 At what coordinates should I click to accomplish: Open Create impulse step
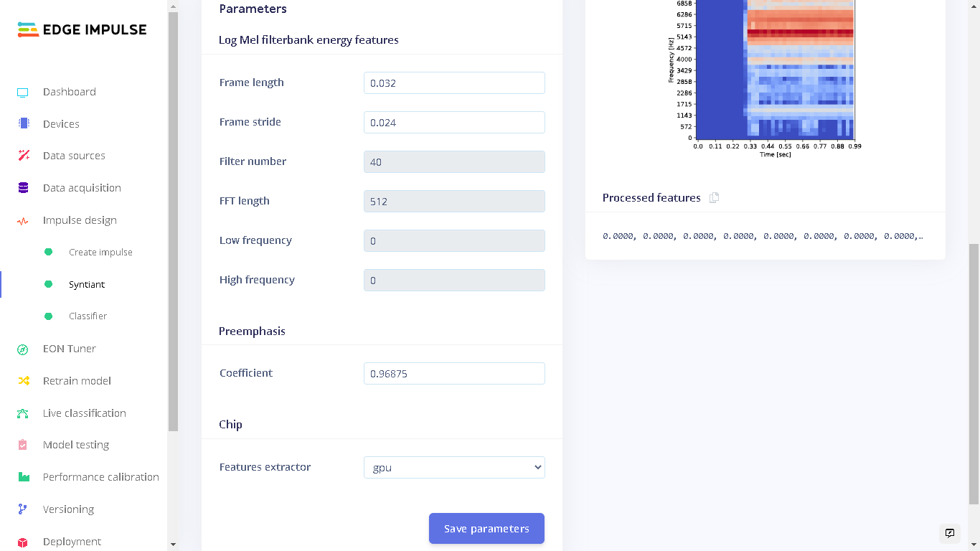point(100,253)
